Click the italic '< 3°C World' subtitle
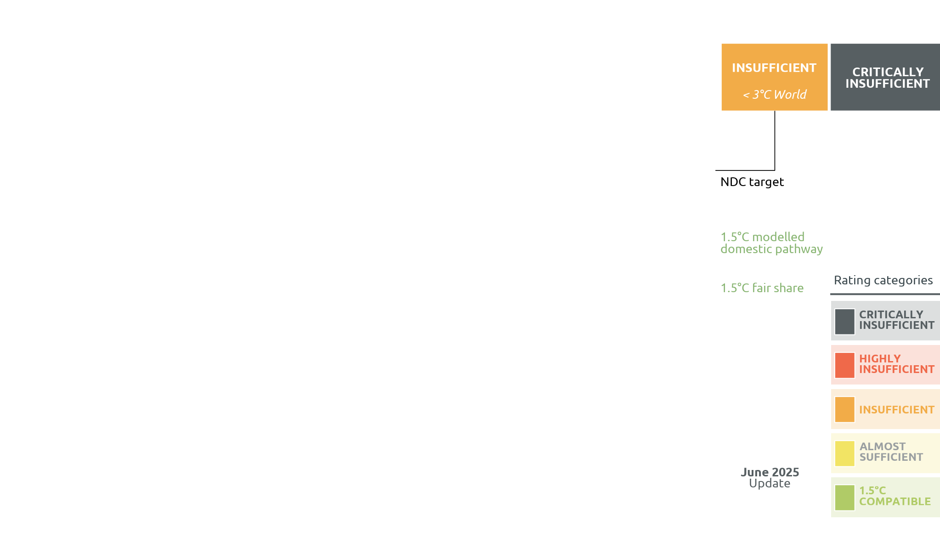 pos(774,95)
